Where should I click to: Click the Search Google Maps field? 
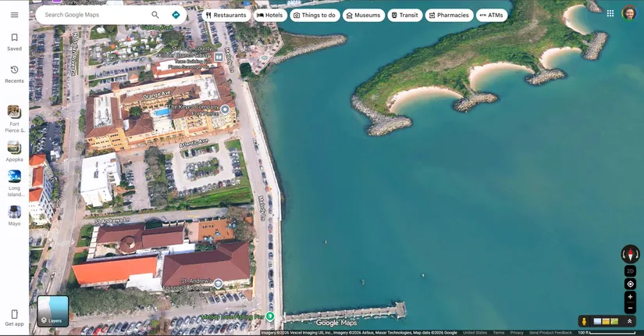point(94,15)
